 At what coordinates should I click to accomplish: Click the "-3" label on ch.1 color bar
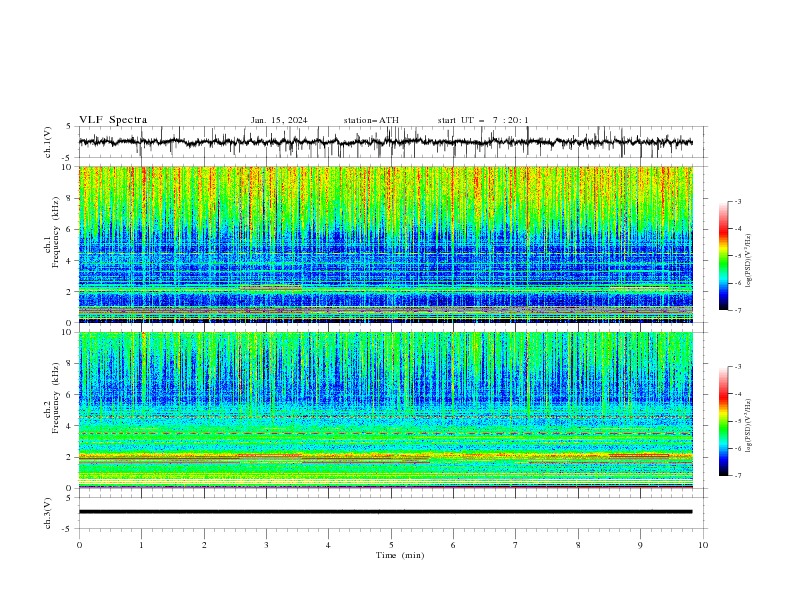(737, 201)
